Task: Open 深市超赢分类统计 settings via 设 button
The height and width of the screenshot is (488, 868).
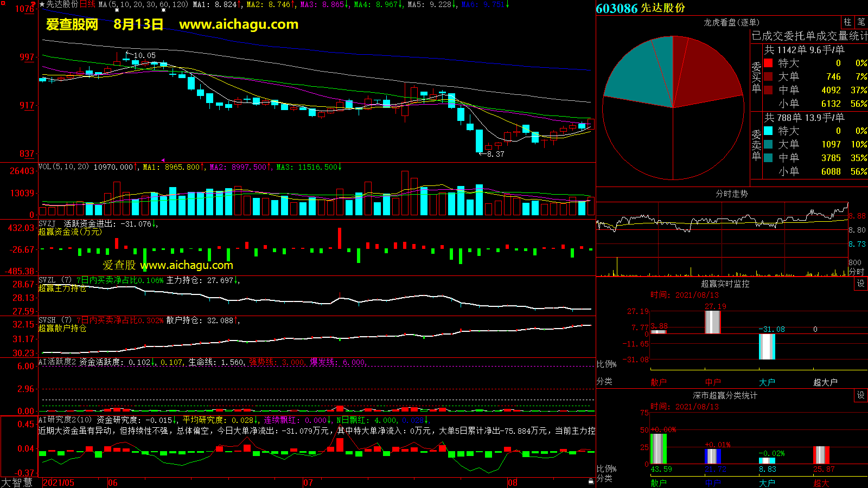Action: [x=861, y=395]
